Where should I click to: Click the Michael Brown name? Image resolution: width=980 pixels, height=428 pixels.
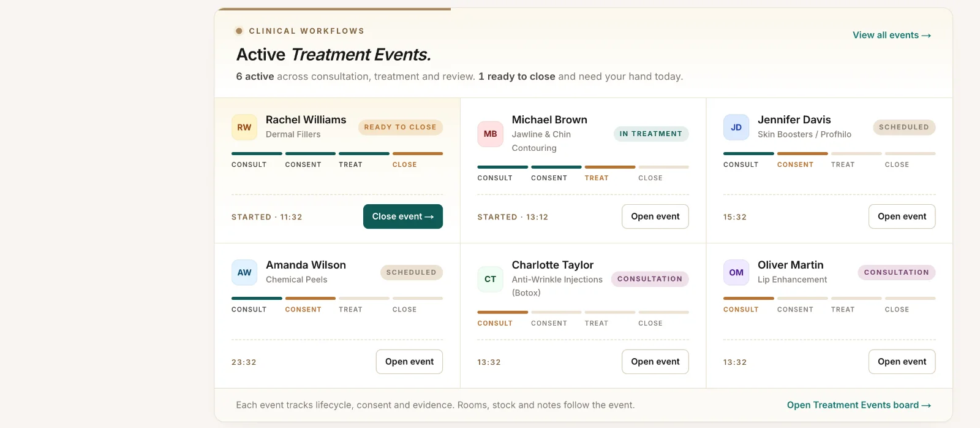click(549, 120)
